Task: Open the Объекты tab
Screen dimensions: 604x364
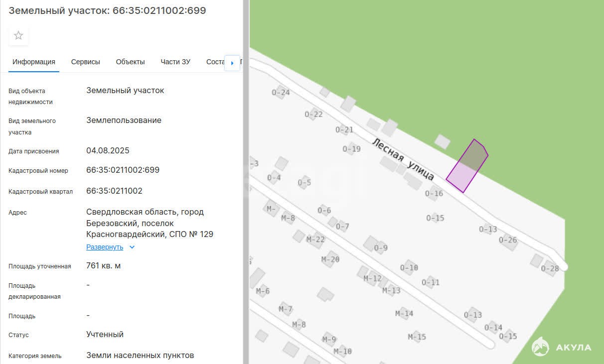Action: click(130, 62)
